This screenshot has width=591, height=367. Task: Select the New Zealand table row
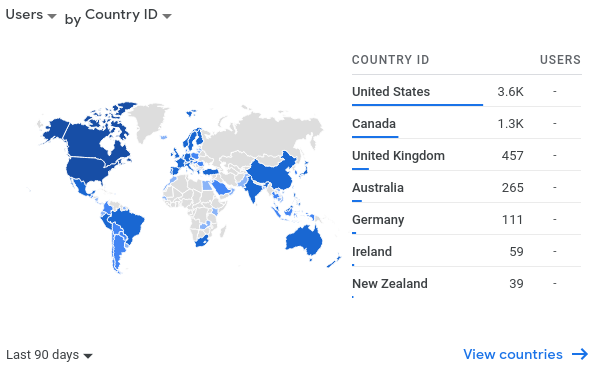(x=467, y=283)
